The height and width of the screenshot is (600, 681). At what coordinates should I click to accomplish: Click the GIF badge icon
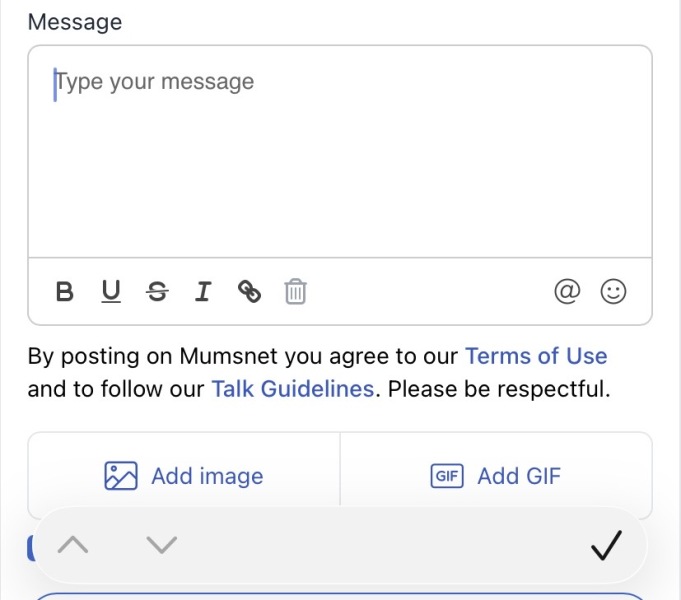447,476
